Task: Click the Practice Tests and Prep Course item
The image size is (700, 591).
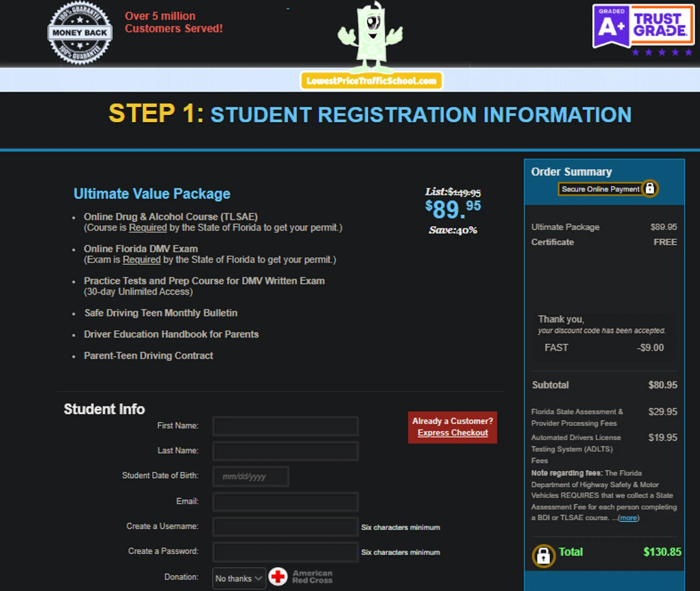Action: pyautogui.click(x=204, y=281)
